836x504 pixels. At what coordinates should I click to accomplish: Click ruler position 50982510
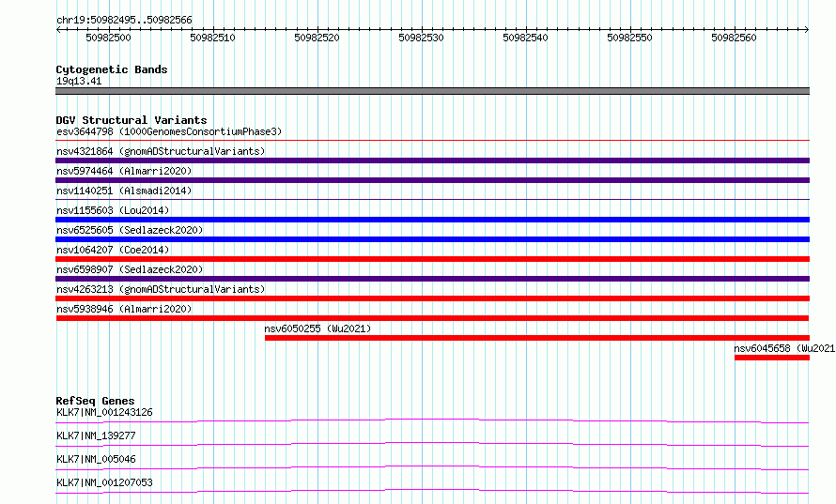tap(212, 38)
